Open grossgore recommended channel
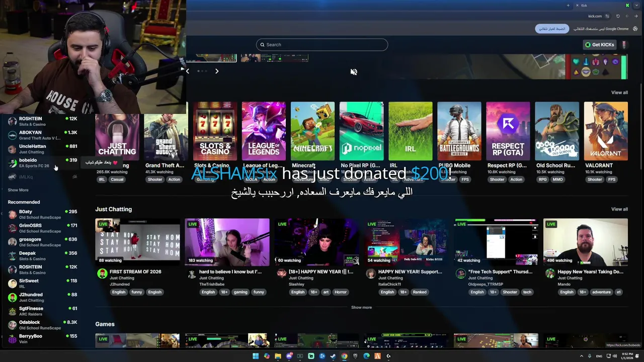The height and width of the screenshot is (362, 644). (x=43, y=242)
